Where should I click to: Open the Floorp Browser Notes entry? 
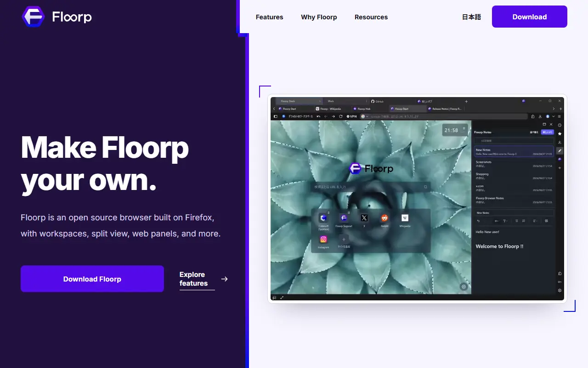tap(514, 200)
